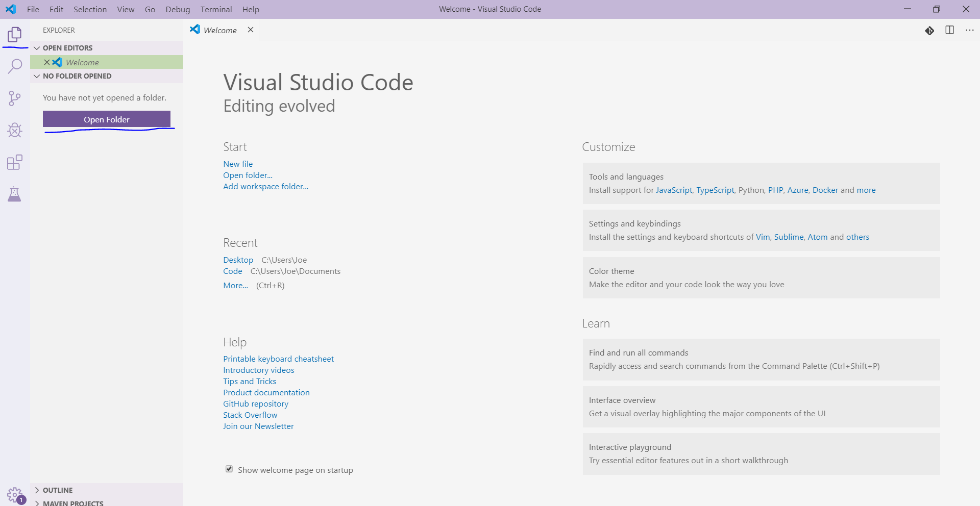Viewport: 980px width, 506px height.
Task: Install JavaScript support link
Action: pos(674,190)
